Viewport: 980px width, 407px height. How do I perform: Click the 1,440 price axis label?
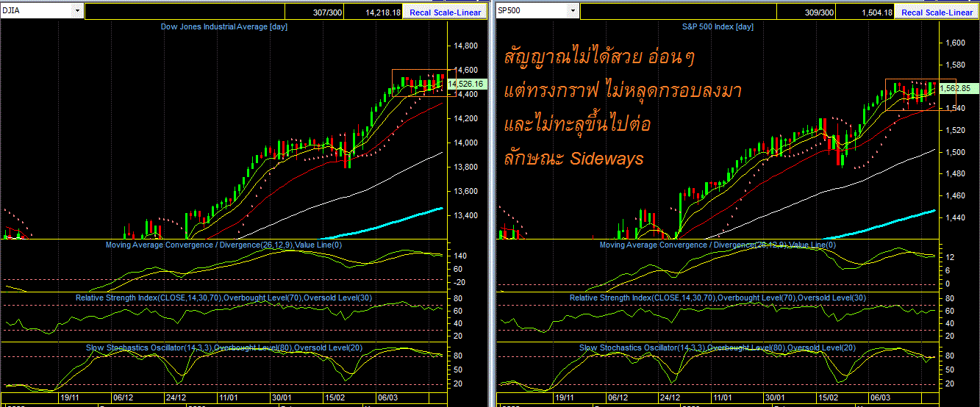point(955,217)
